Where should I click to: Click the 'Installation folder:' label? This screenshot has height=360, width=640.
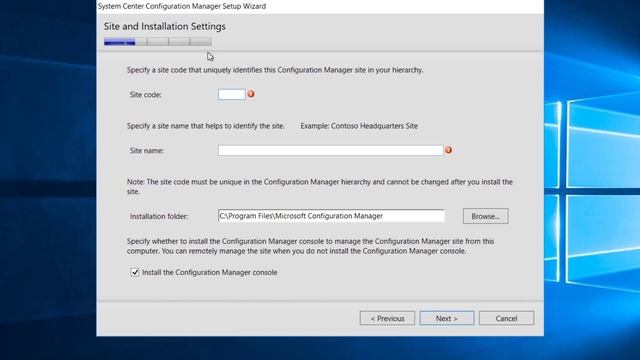[159, 216]
